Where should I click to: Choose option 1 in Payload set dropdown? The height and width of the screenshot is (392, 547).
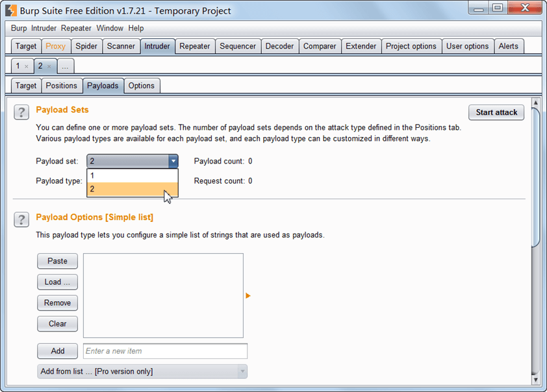[133, 176]
